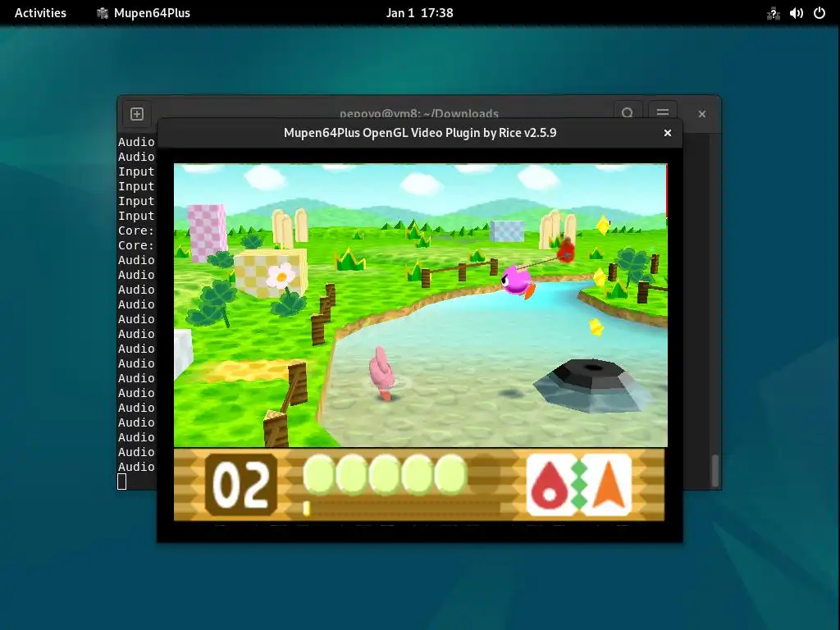
Task: Click the terminal scrollbar handle
Action: pyautogui.click(x=715, y=470)
